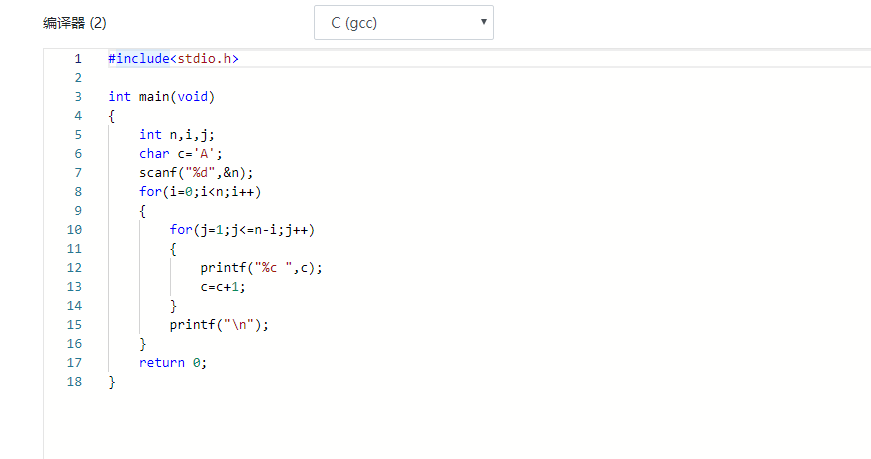Click the 'int main(void)' code line
This screenshot has width=871, height=459.
(162, 97)
